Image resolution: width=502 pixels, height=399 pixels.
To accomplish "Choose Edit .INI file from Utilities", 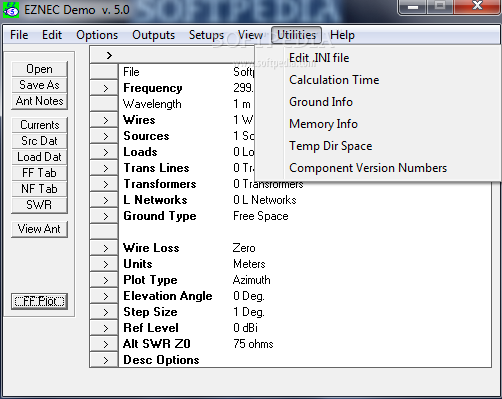I will pos(377,58).
